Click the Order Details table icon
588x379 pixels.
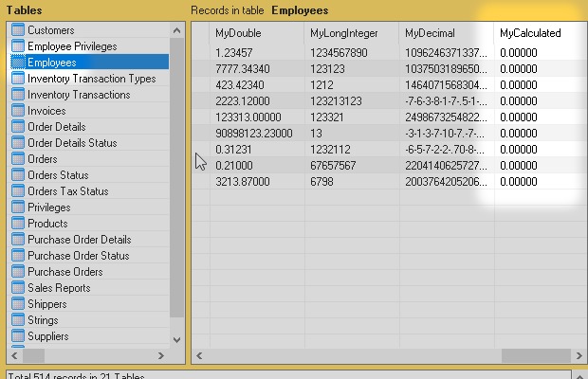pyautogui.click(x=17, y=127)
